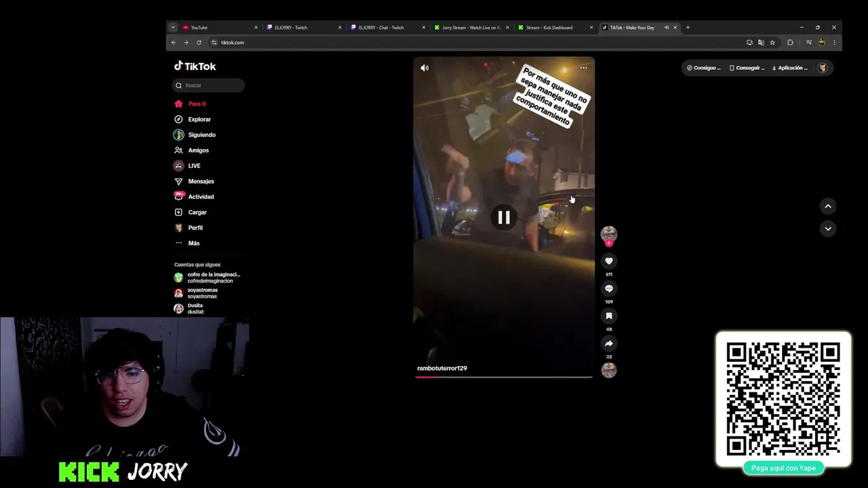This screenshot has width=868, height=488.
Task: Go forward in browser history
Action: pos(186,43)
